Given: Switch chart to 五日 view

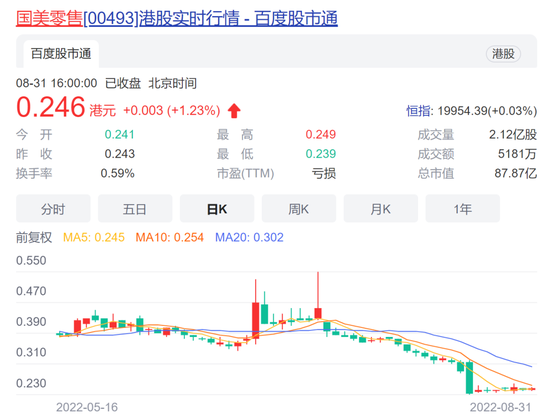Looking at the screenshot, I should (135, 209).
